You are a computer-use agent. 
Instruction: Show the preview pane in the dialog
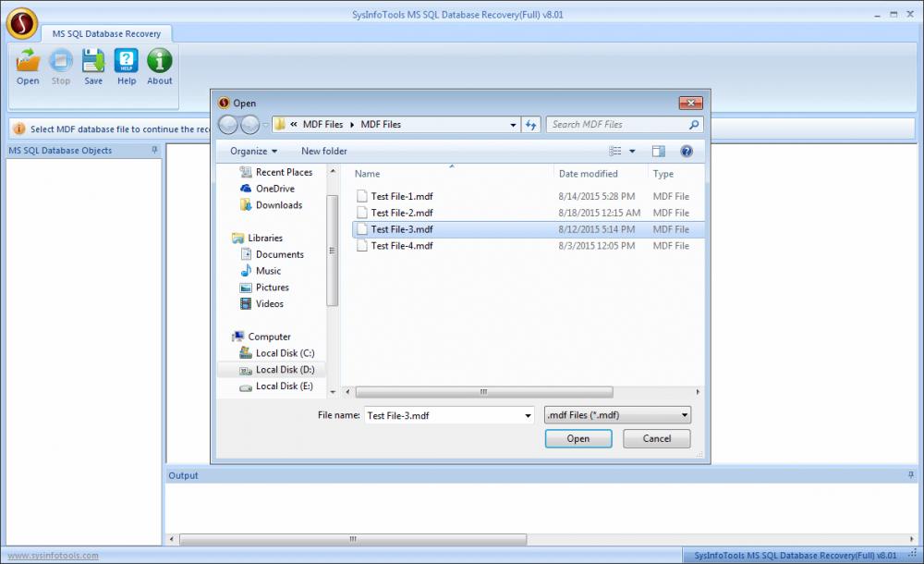(658, 151)
